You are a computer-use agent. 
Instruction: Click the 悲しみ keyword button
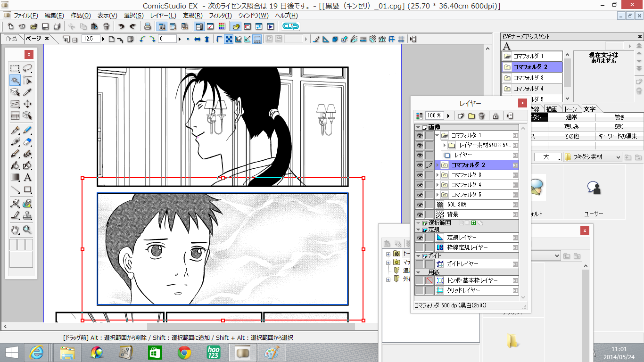click(571, 127)
